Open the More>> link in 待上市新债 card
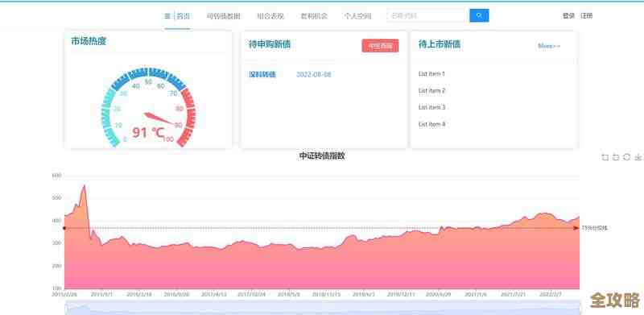Image resolution: width=644 pixels, height=315 pixels. pos(549,46)
